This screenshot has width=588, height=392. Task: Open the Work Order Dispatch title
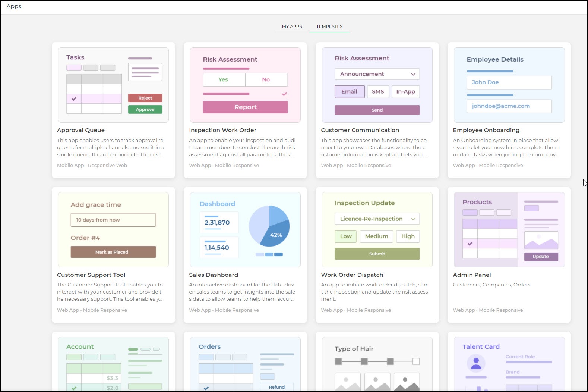352,275
